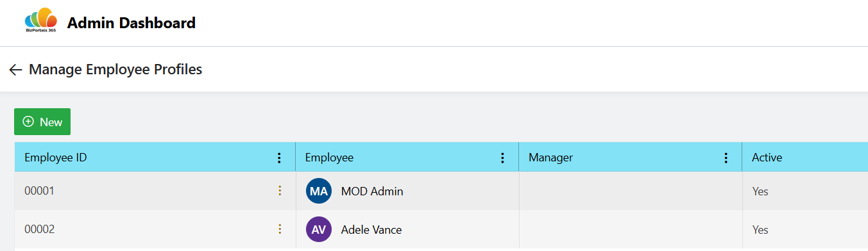The height and width of the screenshot is (251, 868).
Task: Click the green New button
Action: [x=42, y=122]
